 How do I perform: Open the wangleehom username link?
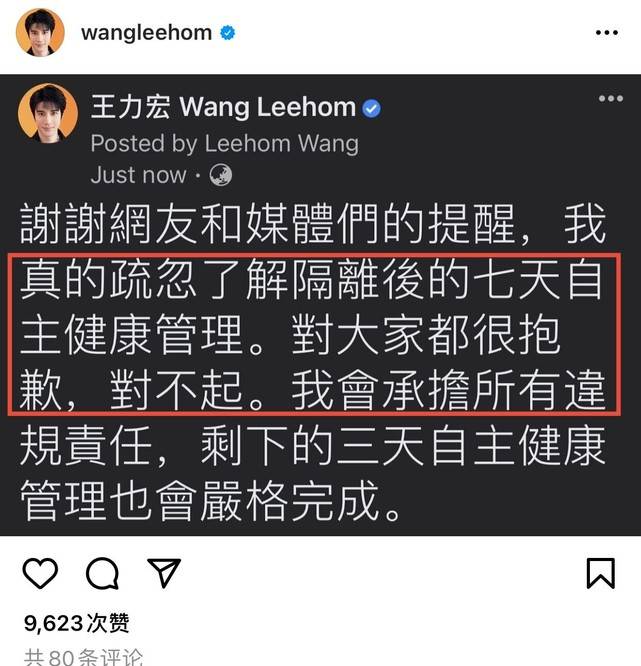(147, 33)
